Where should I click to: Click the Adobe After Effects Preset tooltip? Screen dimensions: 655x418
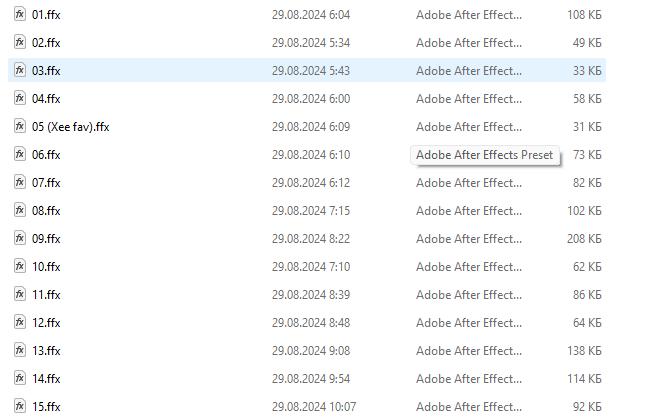coord(485,155)
